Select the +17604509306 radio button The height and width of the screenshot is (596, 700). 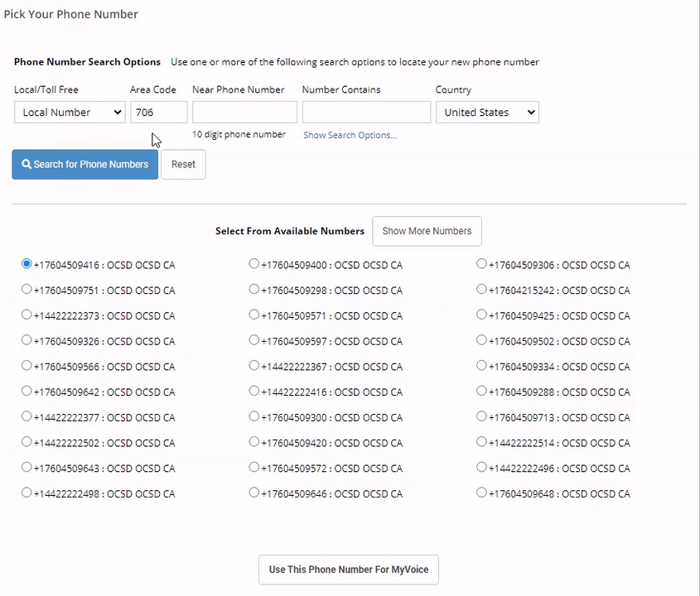click(481, 264)
